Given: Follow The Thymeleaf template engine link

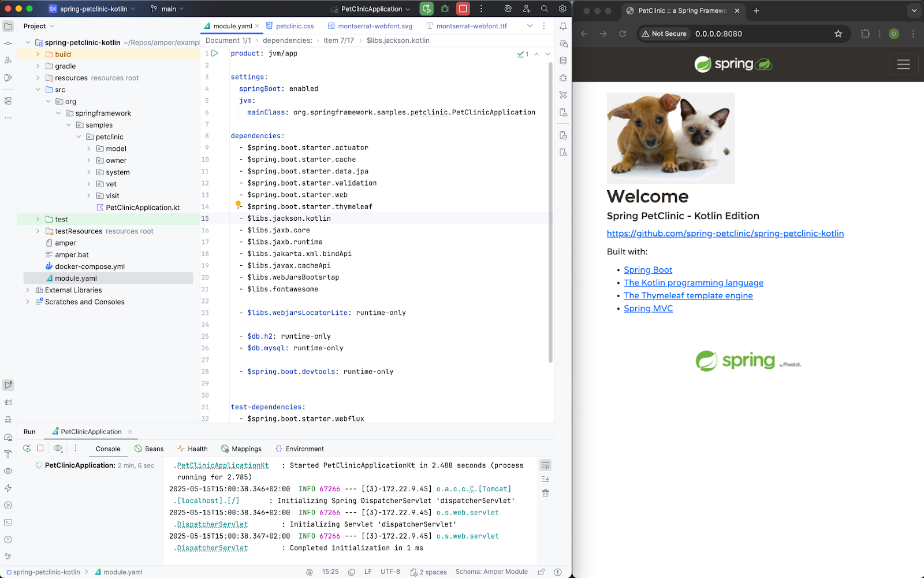Looking at the screenshot, I should tap(688, 295).
